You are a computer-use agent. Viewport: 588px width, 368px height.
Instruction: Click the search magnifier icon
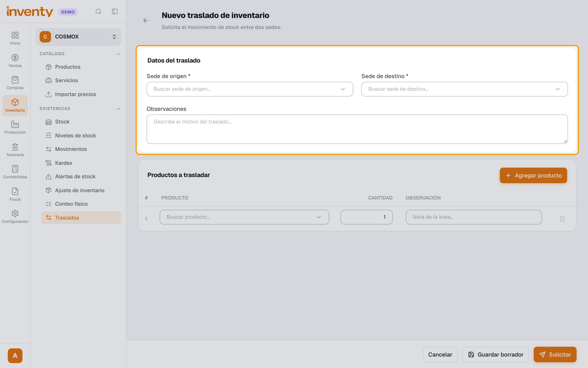click(x=98, y=11)
